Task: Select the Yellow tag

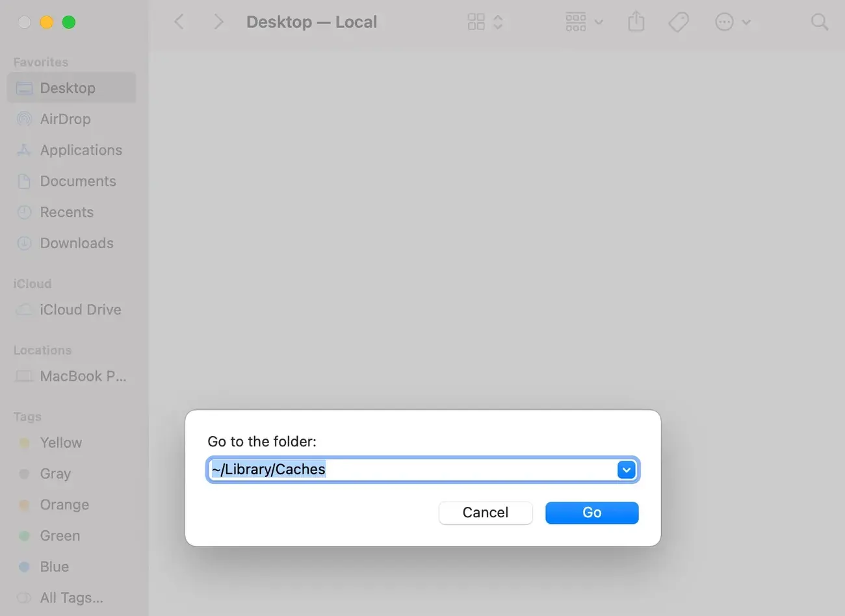Action: click(60, 443)
